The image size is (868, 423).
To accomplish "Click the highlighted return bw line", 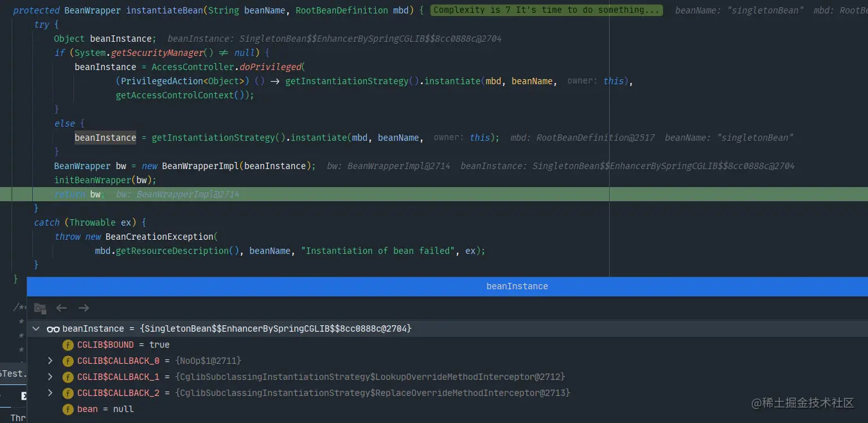I will [434, 194].
